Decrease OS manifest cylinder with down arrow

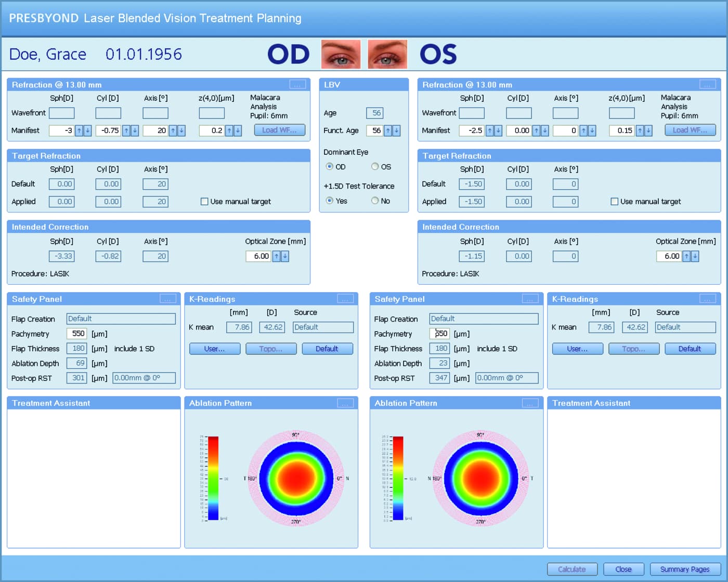pyautogui.click(x=544, y=130)
